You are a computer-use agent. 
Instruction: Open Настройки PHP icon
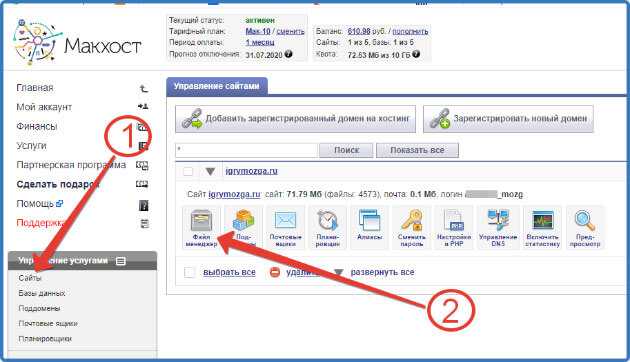pyautogui.click(x=454, y=227)
